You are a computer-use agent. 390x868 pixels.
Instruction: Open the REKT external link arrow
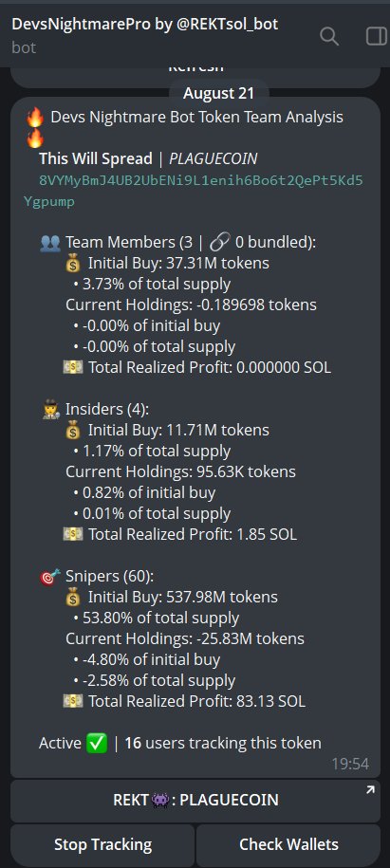tap(370, 790)
